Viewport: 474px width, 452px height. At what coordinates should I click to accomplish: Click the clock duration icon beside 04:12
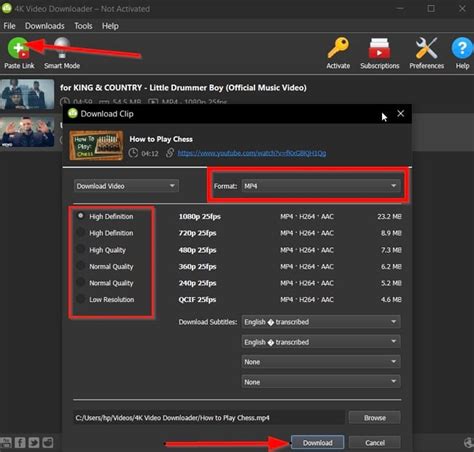coord(133,153)
